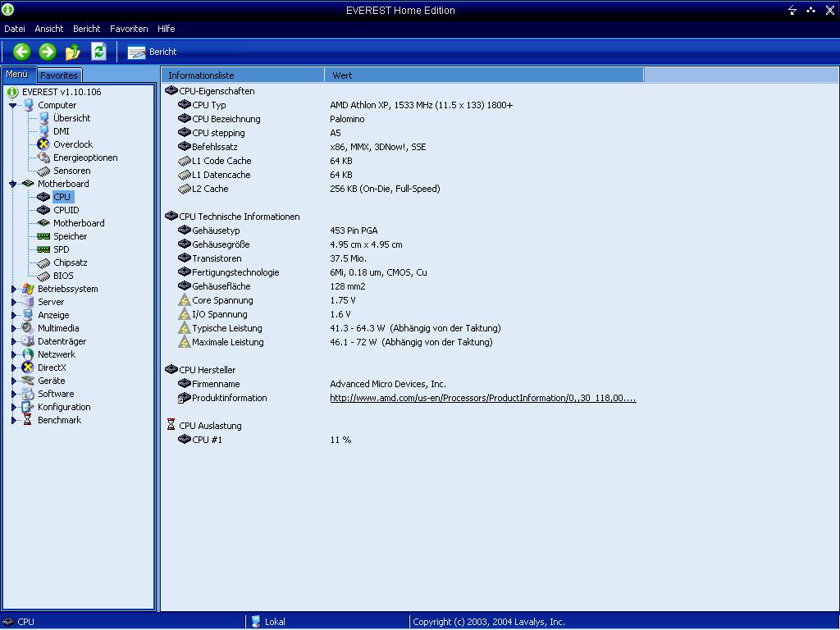The width and height of the screenshot is (840, 630).
Task: Open the Chipsatz chip icon
Action: pyautogui.click(x=43, y=263)
